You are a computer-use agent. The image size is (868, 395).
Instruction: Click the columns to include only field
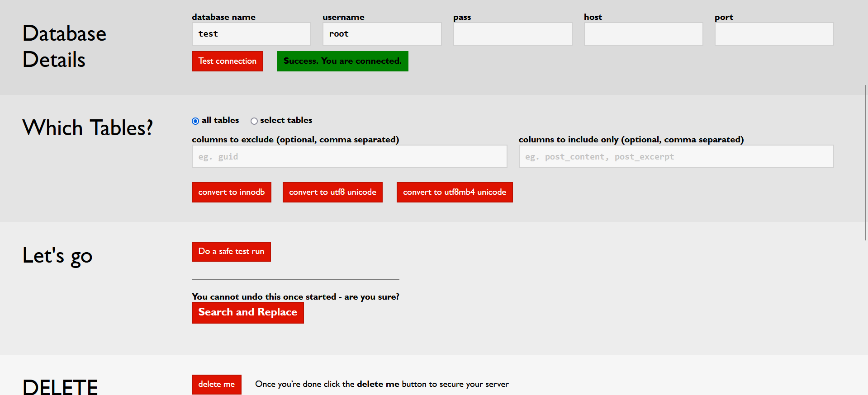[x=676, y=156]
